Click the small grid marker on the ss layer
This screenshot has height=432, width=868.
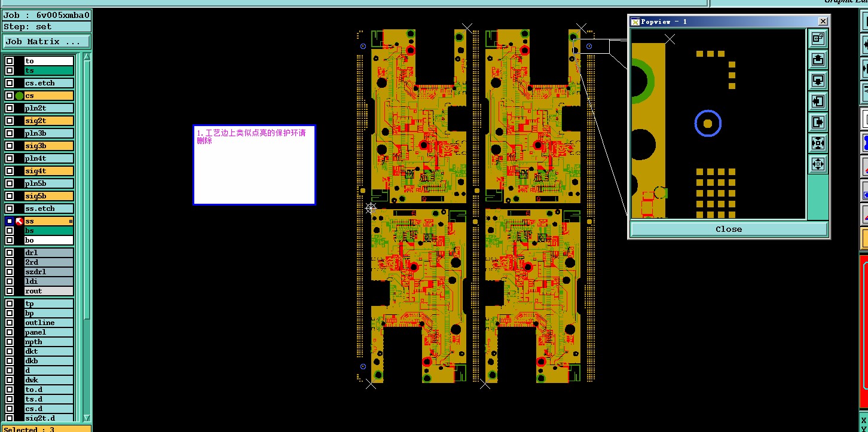click(71, 221)
